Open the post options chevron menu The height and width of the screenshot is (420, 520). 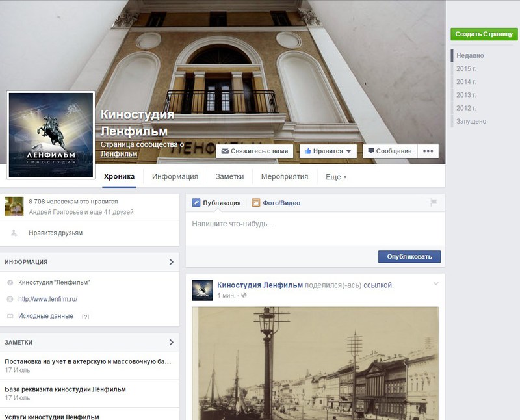point(435,283)
